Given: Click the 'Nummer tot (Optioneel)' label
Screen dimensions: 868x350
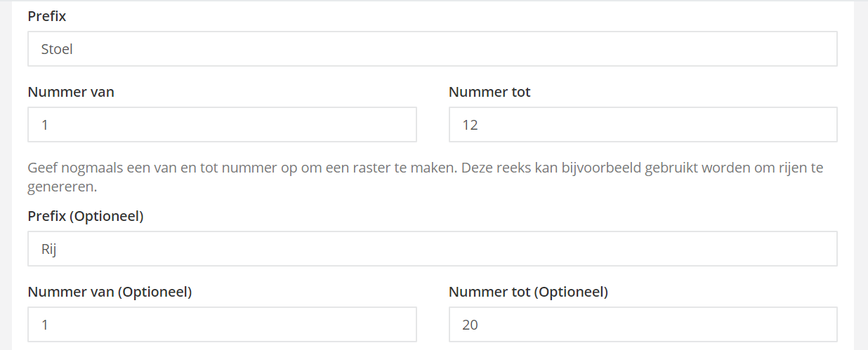Looking at the screenshot, I should pos(528,292).
